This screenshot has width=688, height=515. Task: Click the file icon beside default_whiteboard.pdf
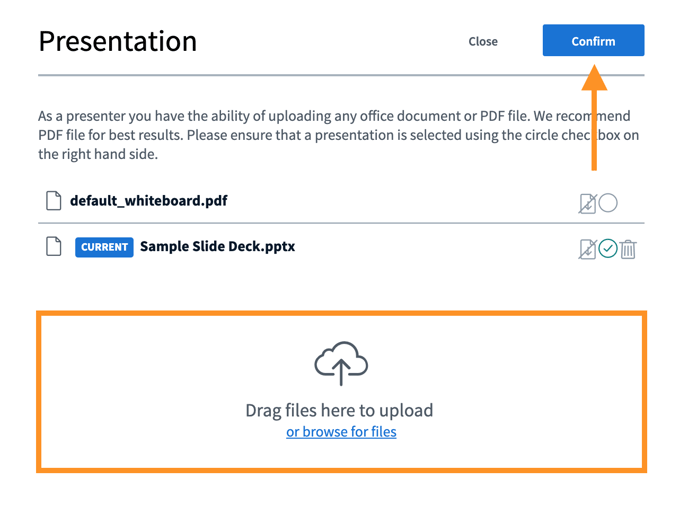point(54,201)
